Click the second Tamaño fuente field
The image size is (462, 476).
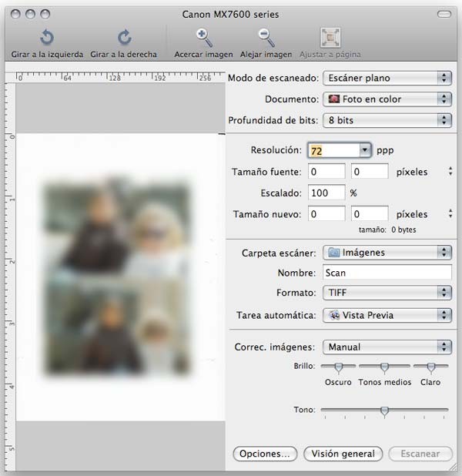pos(370,172)
